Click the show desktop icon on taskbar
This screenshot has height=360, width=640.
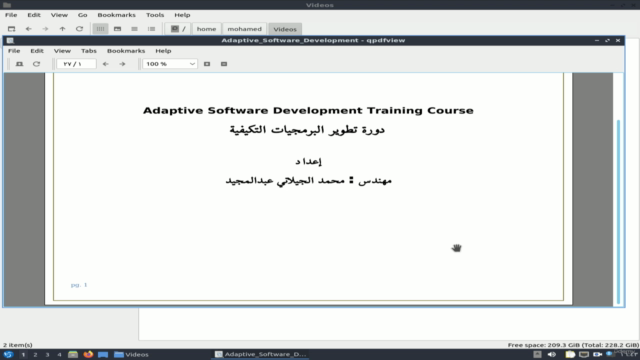(x=103, y=354)
